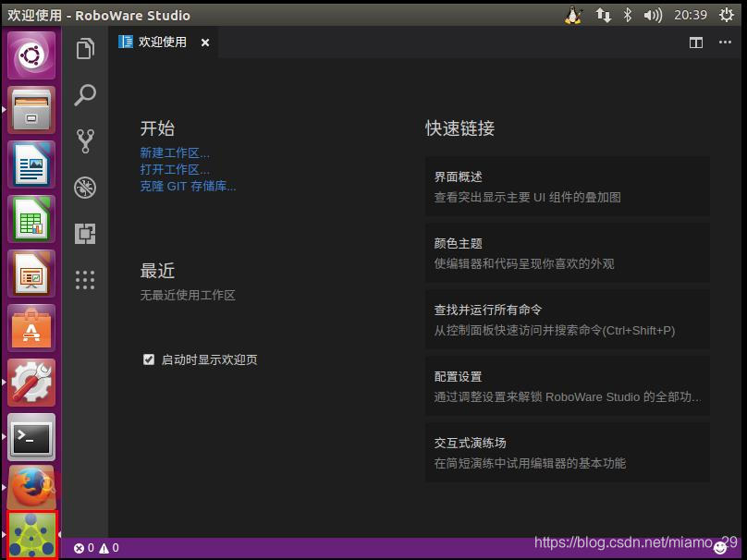The height and width of the screenshot is (560, 747).
Task: Open the 界面概述 quick link card
Action: point(568,187)
